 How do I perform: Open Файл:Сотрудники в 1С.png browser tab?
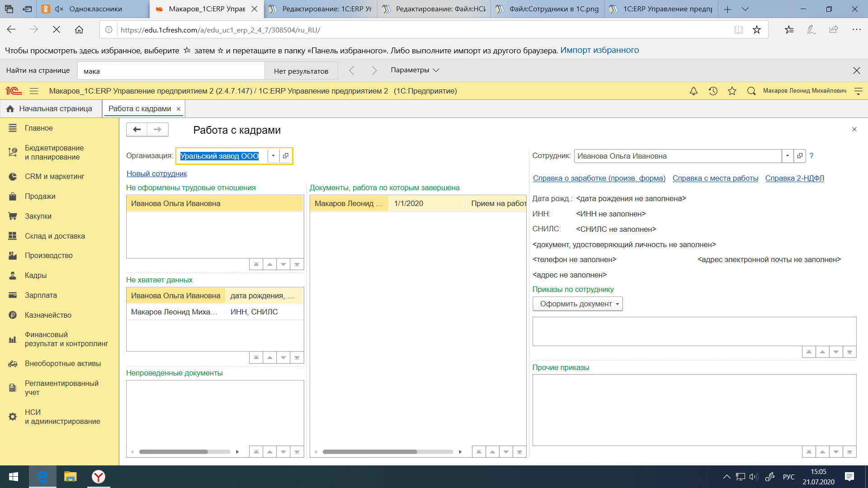tap(548, 9)
